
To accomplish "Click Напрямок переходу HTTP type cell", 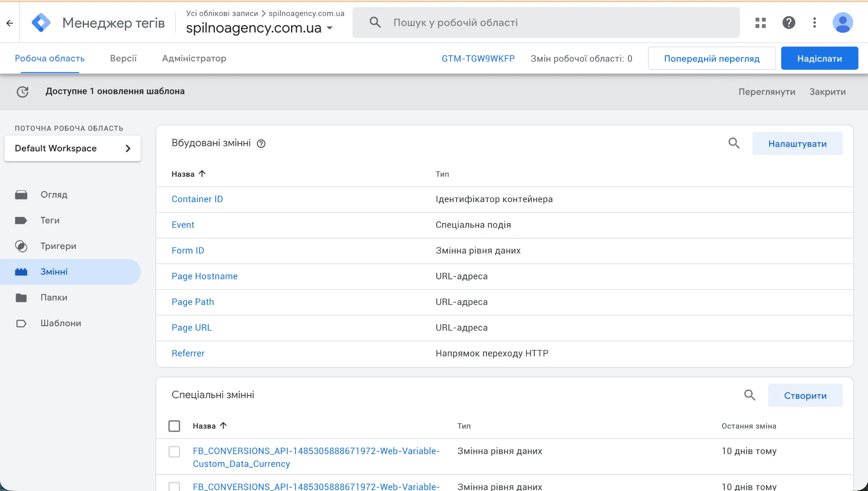I will point(492,354).
